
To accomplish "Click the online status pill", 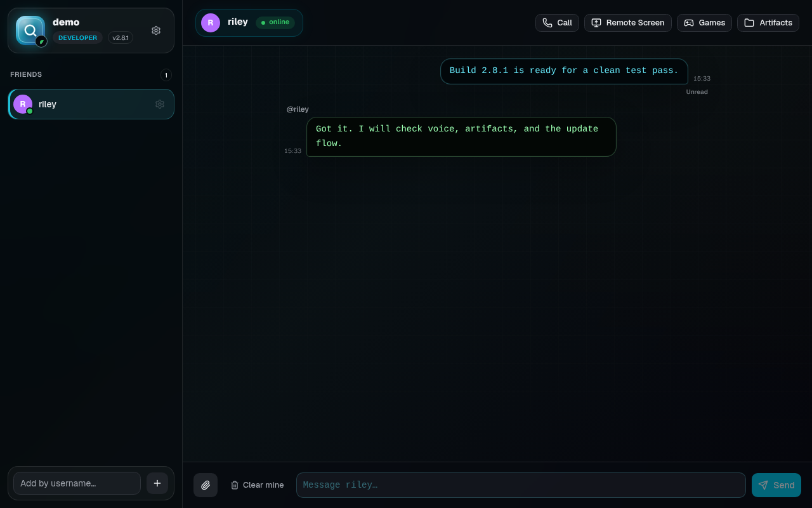I will (x=275, y=22).
